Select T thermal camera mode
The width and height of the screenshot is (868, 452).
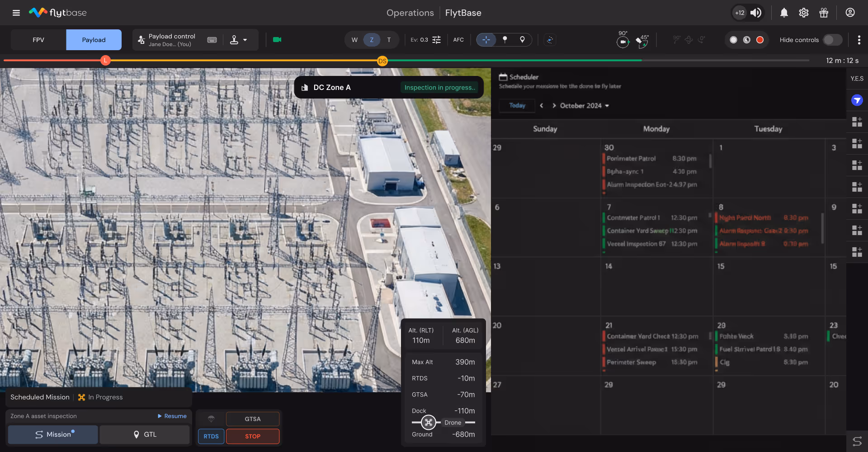pos(389,40)
